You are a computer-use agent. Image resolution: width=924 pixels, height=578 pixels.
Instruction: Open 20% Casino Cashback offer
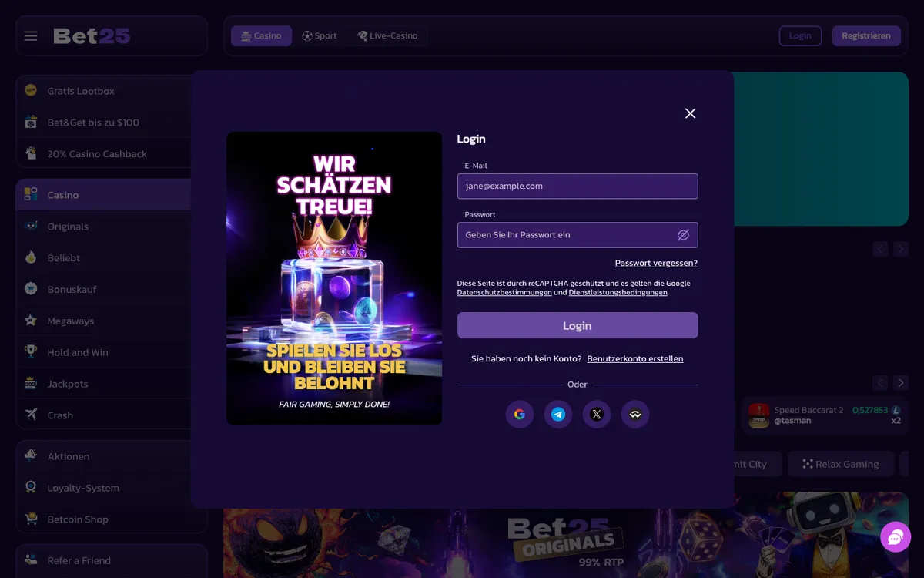[x=103, y=154]
